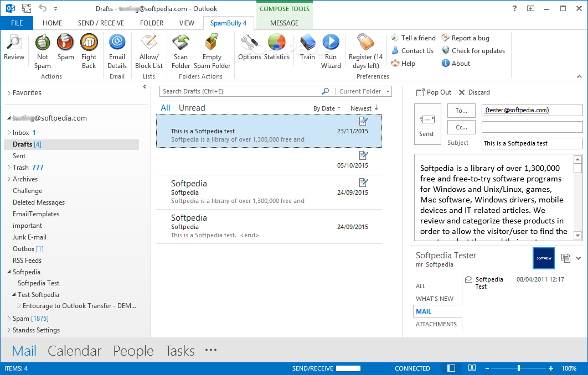
Task: Click the search magnifier in Search Drafts
Action: 325,91
